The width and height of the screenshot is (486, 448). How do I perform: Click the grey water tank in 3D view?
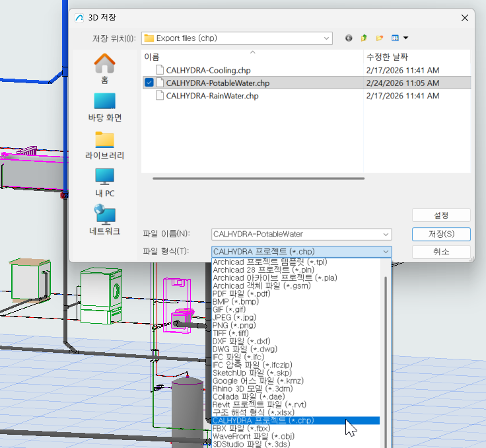pyautogui.click(x=188, y=412)
